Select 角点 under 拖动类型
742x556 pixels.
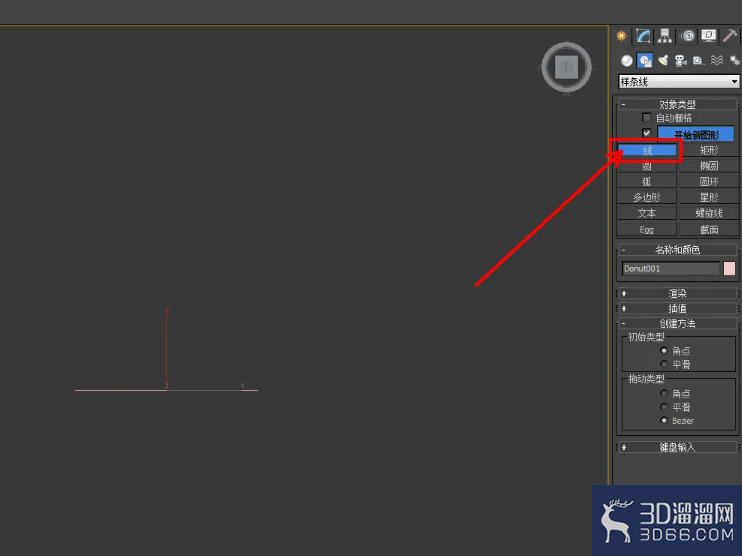coord(663,393)
